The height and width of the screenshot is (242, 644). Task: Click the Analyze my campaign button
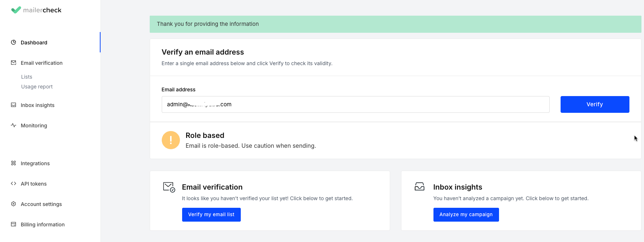[x=466, y=215]
